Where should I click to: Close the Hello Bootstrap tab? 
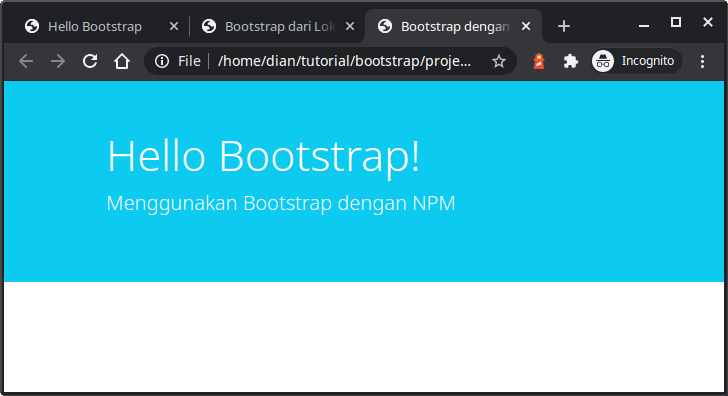click(x=174, y=26)
